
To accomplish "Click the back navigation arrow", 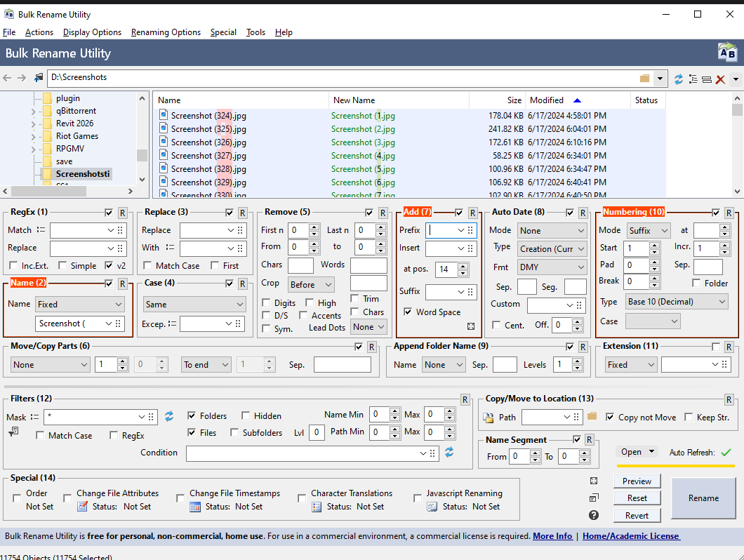I will click(x=8, y=78).
